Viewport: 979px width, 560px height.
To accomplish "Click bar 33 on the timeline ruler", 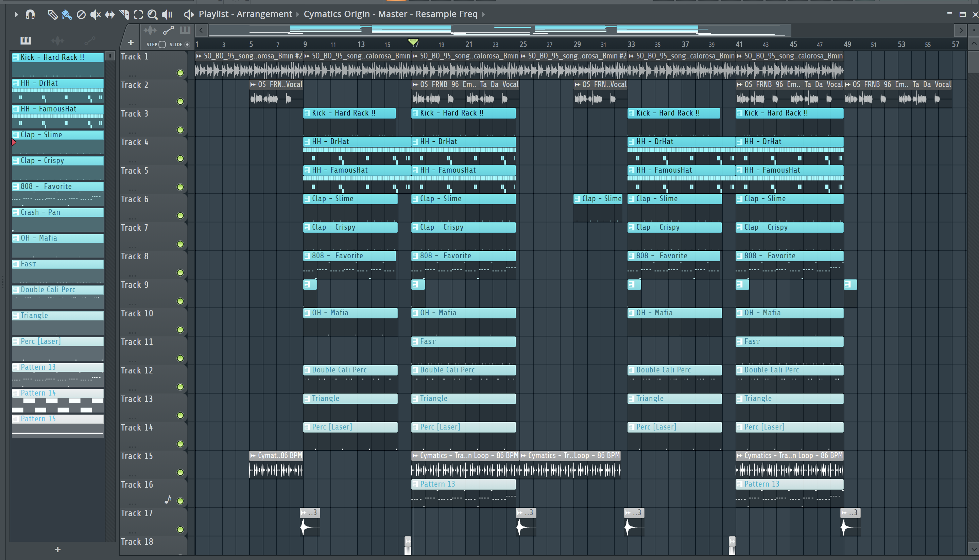I will pos(631,44).
